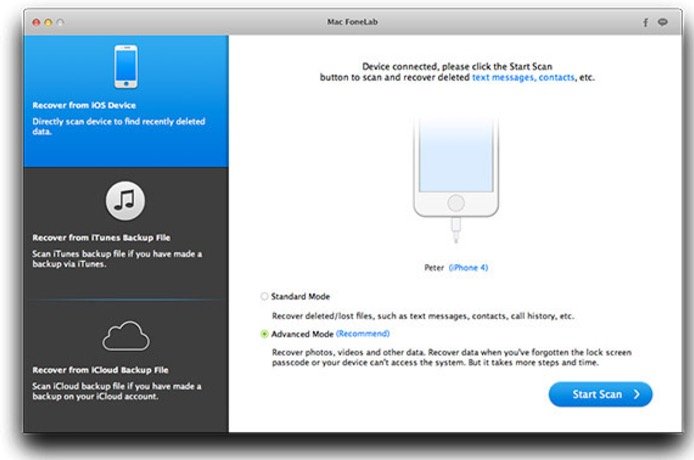The image size is (694, 460).
Task: Open the Facebook share icon in title bar
Action: coord(645,22)
